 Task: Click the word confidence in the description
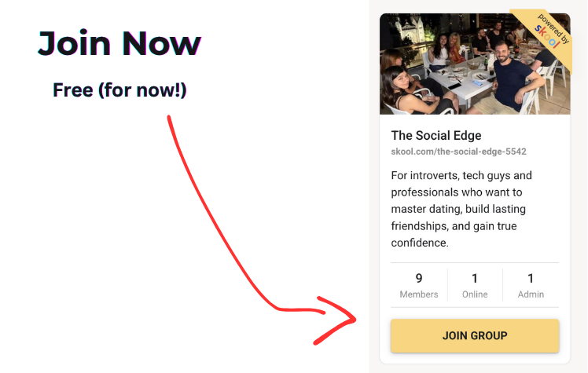click(x=419, y=243)
